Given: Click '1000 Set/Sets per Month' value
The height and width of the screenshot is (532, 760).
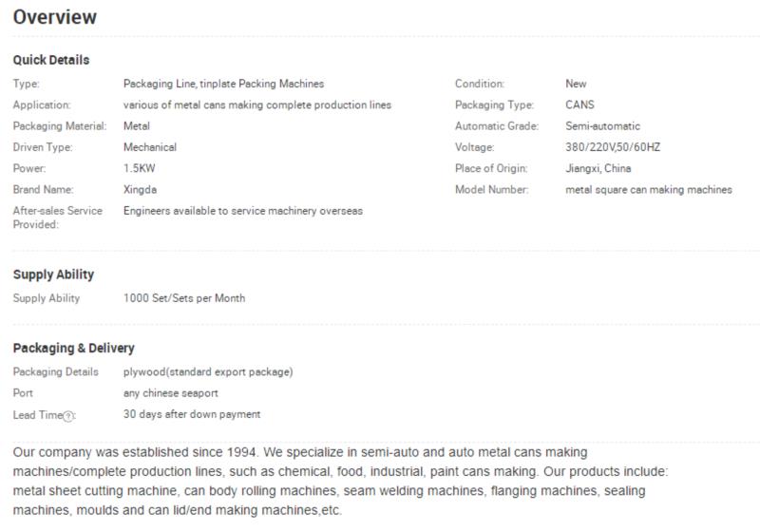Looking at the screenshot, I should tap(184, 298).
